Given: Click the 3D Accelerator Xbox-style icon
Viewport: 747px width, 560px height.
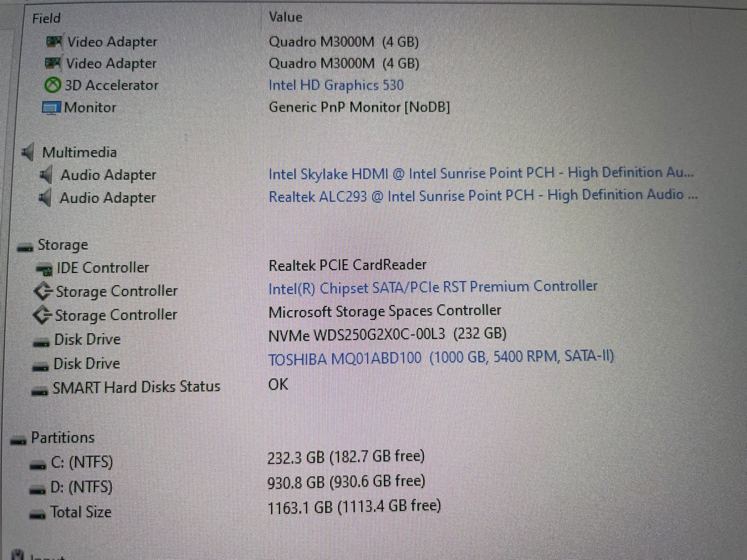Looking at the screenshot, I should 52,85.
